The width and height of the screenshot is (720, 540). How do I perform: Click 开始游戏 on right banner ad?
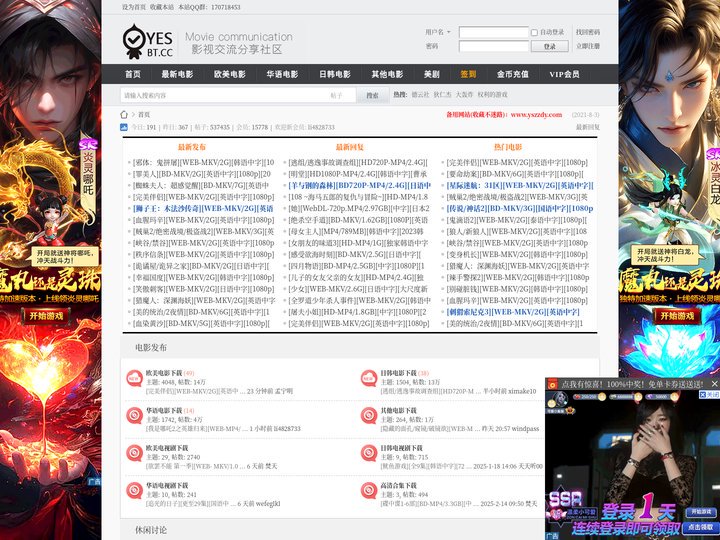[677, 316]
